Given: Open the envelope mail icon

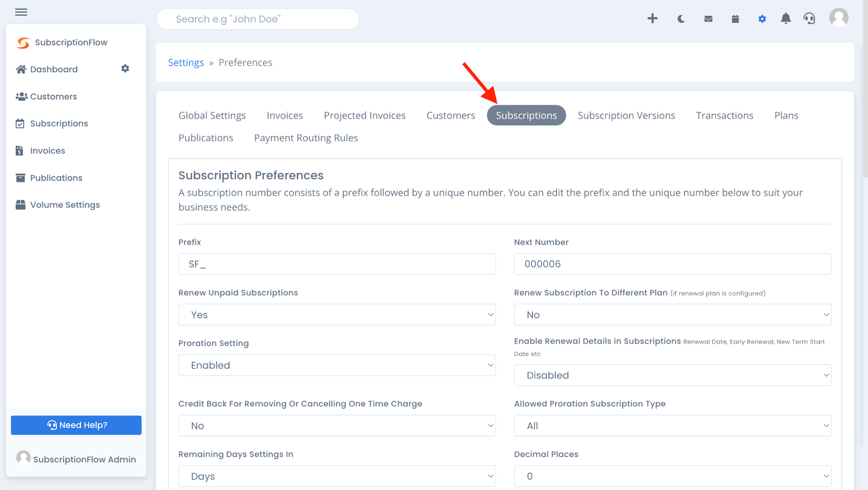Looking at the screenshot, I should (709, 19).
